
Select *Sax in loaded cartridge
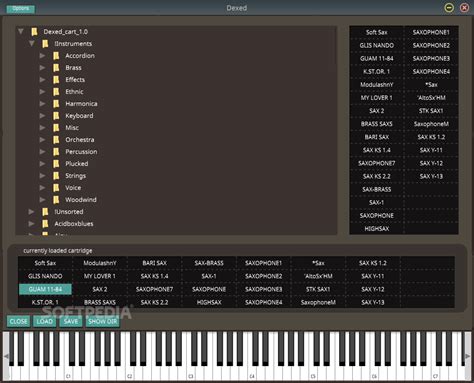pos(318,263)
